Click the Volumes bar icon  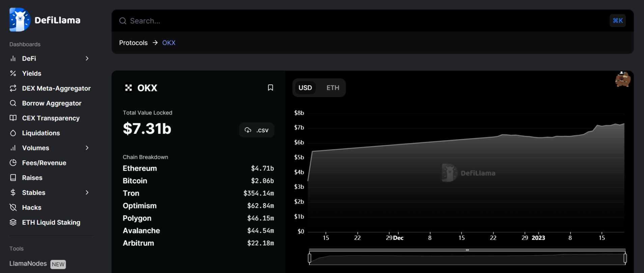(x=13, y=148)
